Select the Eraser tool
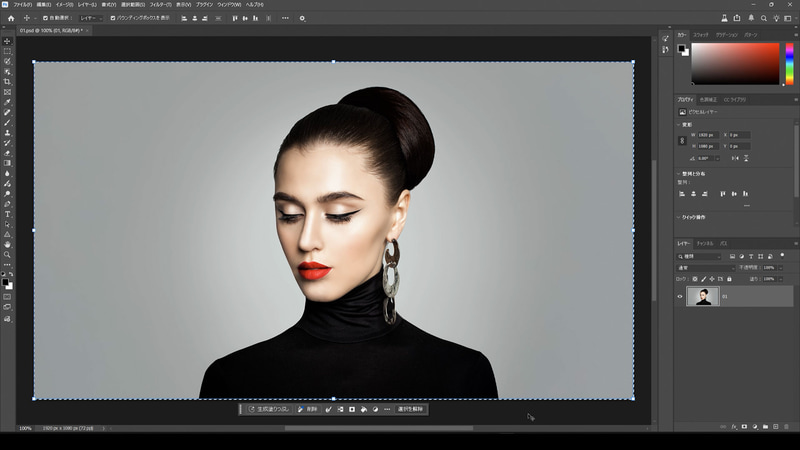Screen dimensions: 800x450 (7, 153)
